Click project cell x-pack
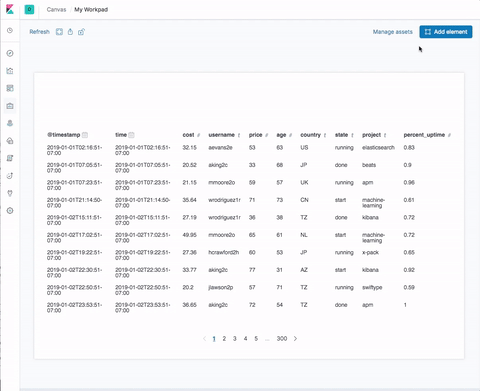 click(x=370, y=252)
